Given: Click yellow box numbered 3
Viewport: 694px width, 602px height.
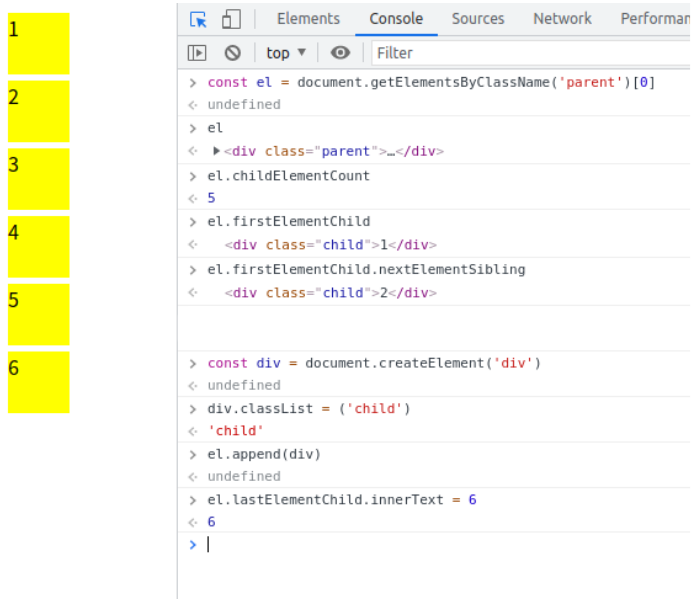Looking at the screenshot, I should (x=39, y=179).
